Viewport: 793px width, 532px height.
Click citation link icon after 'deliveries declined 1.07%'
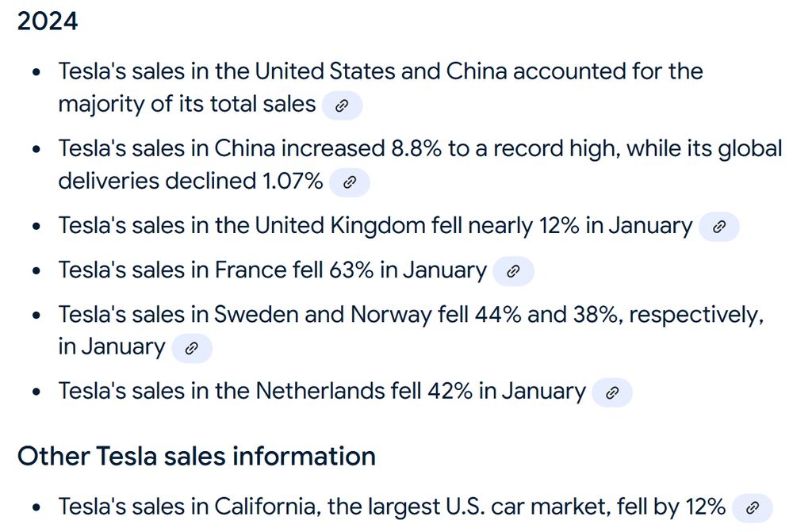coord(349,182)
